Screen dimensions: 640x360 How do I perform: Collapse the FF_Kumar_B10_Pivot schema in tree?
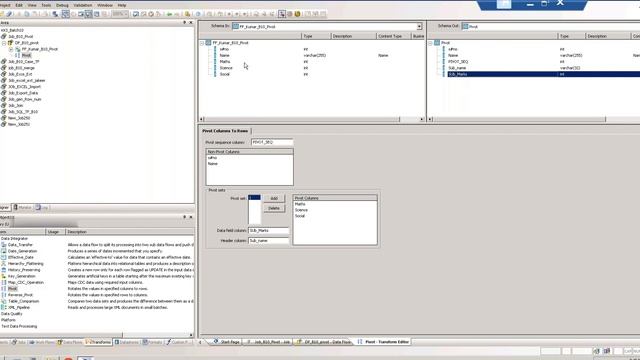[x=202, y=43]
